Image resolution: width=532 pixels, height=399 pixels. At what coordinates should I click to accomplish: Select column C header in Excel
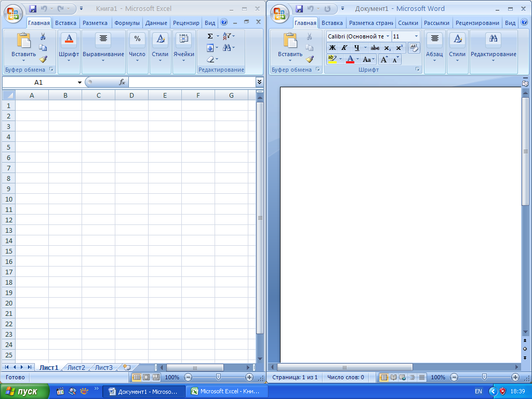[98, 96]
